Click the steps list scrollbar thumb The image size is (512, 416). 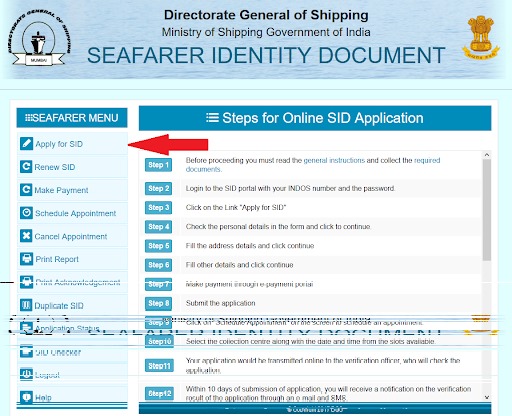pyautogui.click(x=487, y=210)
